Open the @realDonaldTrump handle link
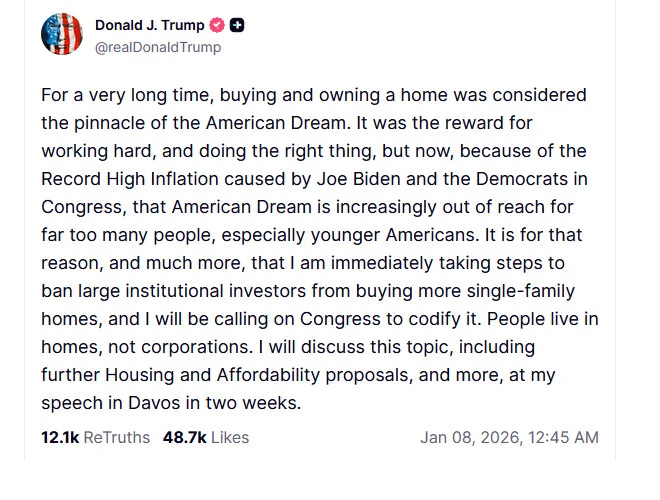The height and width of the screenshot is (500, 660). 158,47
